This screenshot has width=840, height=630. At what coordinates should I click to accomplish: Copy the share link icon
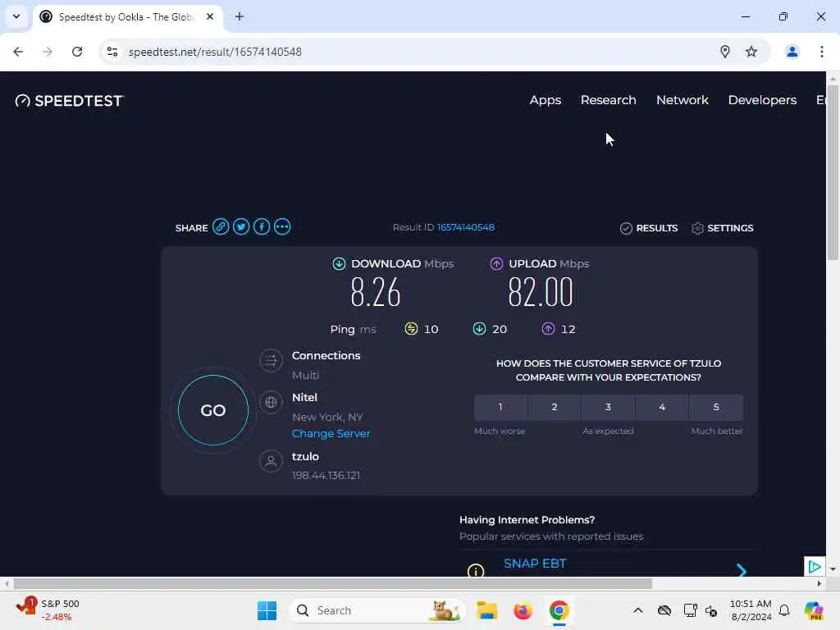click(220, 227)
